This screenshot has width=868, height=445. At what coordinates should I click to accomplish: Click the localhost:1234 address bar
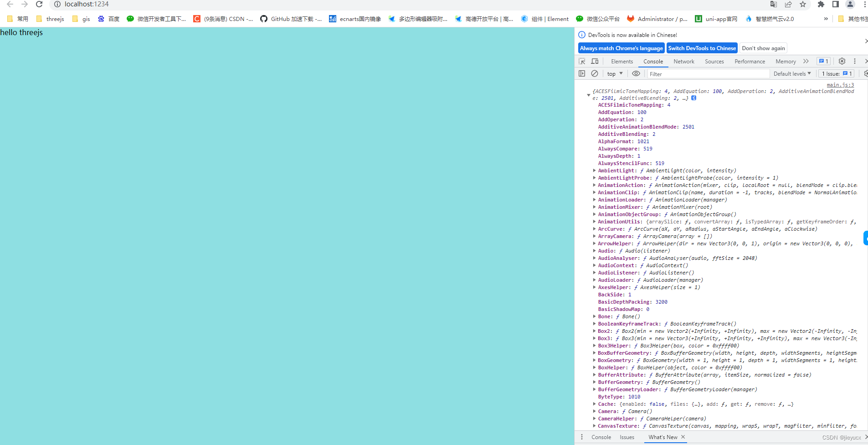coord(87,4)
